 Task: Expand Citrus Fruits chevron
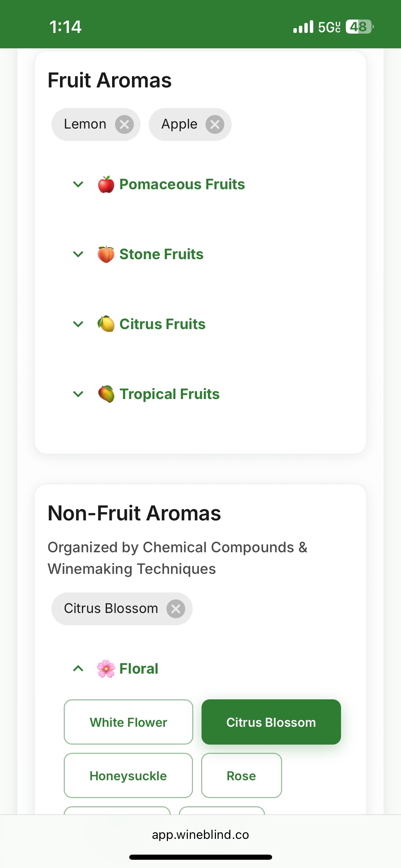[78, 324]
